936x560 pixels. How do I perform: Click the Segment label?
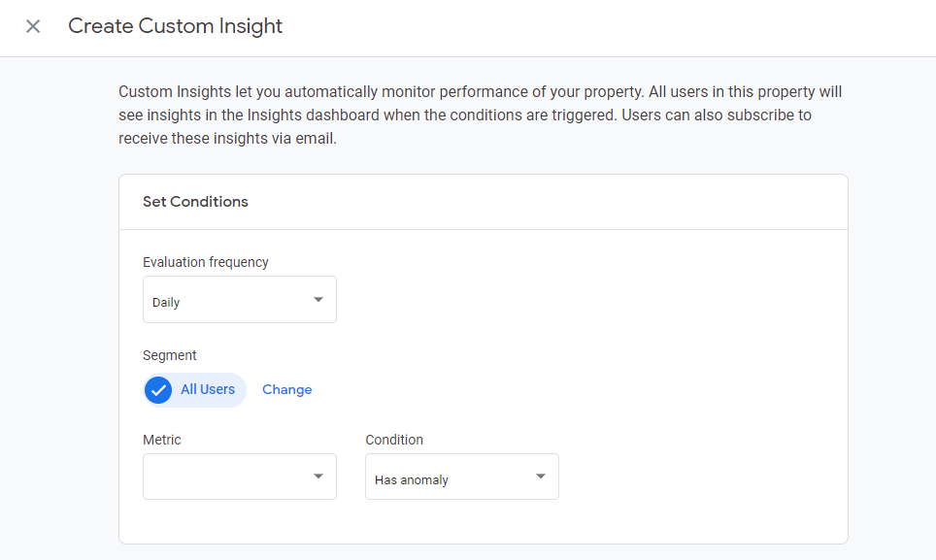pos(170,355)
